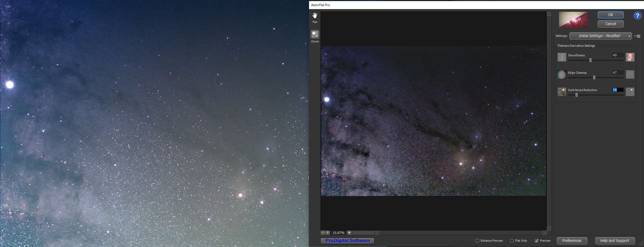Image resolution: width=644 pixels, height=247 pixels.
Task: Click the Dark Noise Reduction value field
Action: click(x=618, y=90)
